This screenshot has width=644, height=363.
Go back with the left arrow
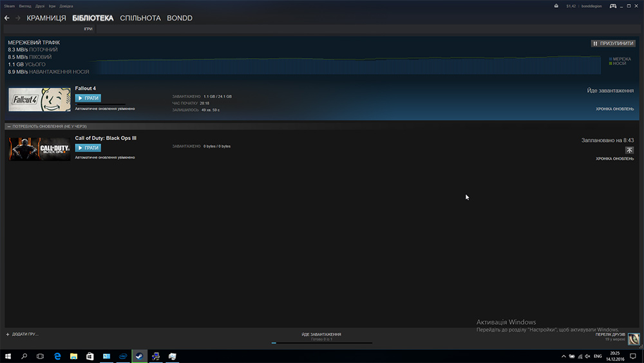[x=7, y=18]
